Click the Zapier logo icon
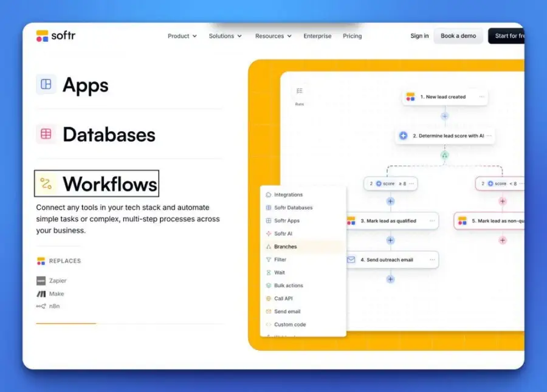The image size is (547, 392). click(x=41, y=280)
